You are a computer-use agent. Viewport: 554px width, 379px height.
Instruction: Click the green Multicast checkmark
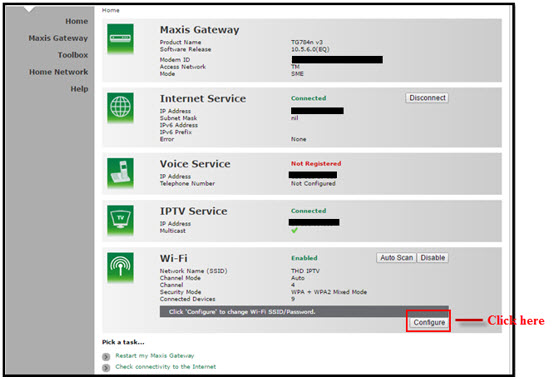point(294,230)
